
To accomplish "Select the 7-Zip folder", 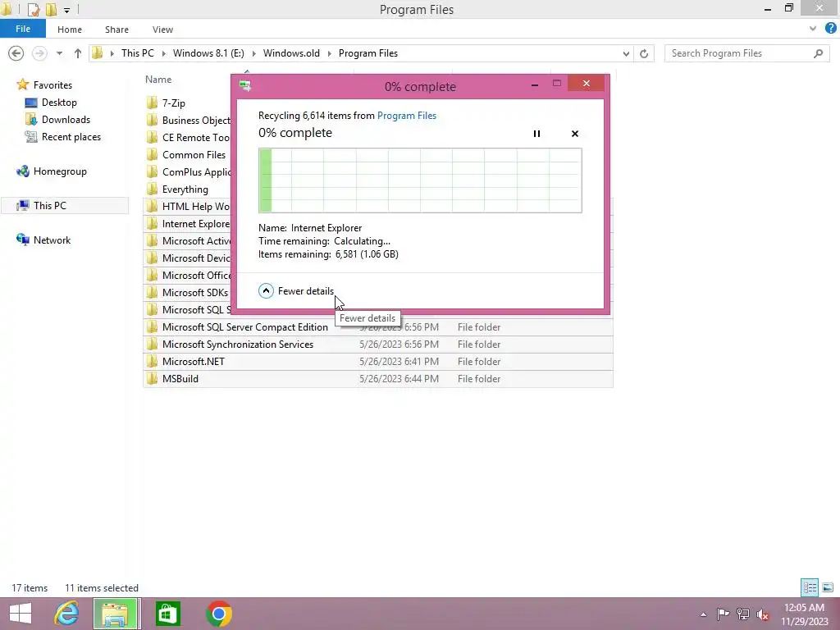I will [x=174, y=103].
